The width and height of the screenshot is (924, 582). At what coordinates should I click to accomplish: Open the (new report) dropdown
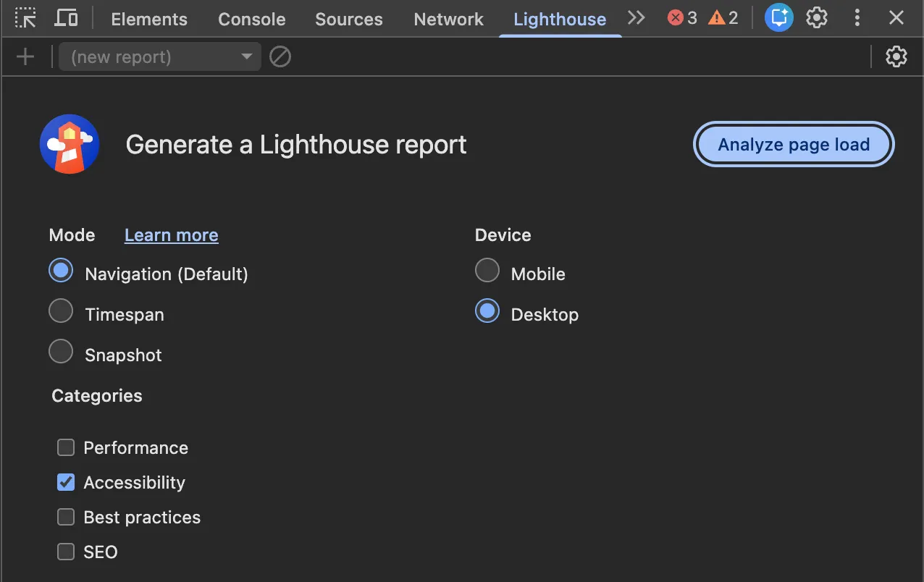point(160,56)
